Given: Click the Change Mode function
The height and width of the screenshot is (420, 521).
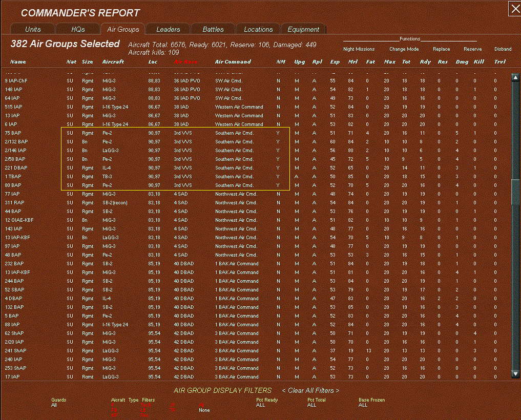Looking at the screenshot, I should pos(404,49).
